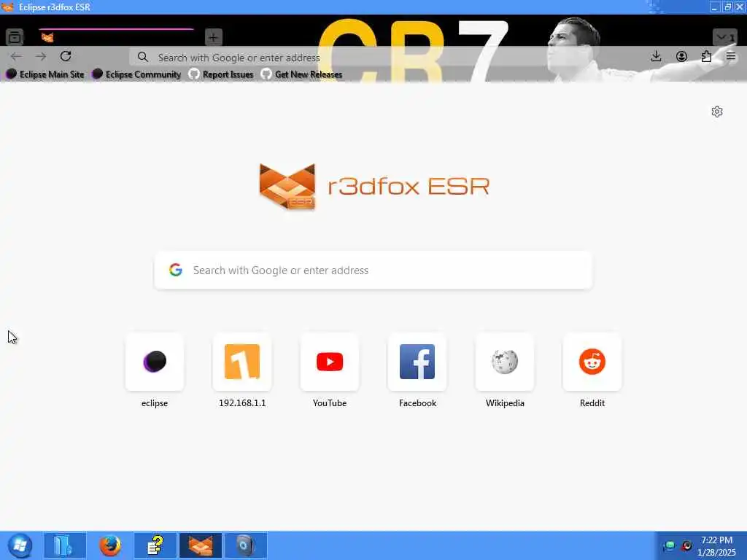Screen dimensions: 747x560
Task: Click the Wikipedia shortcut label text
Action: tap(505, 402)
